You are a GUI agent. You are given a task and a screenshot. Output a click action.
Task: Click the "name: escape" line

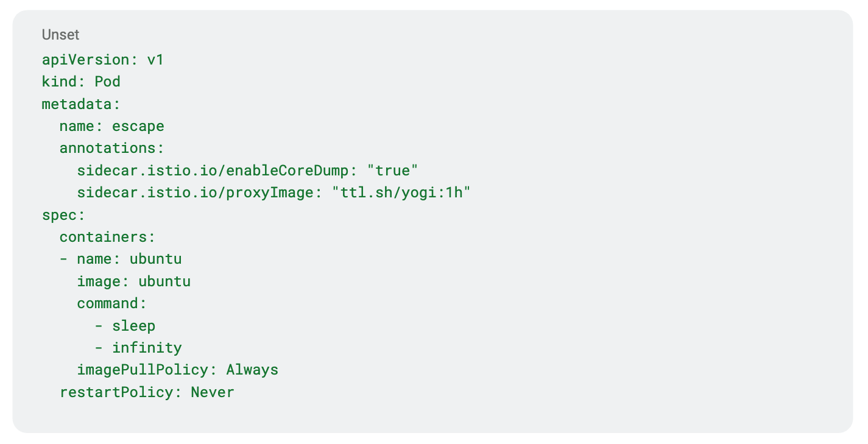(112, 126)
